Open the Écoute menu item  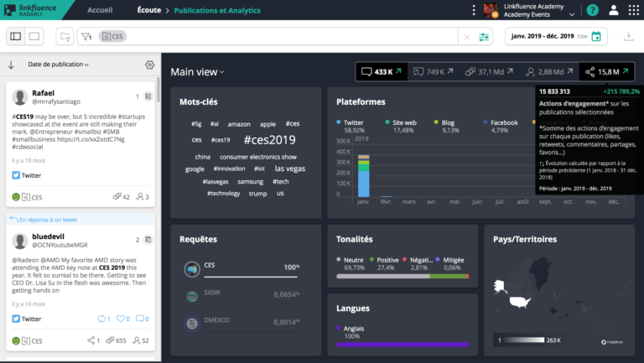(148, 10)
